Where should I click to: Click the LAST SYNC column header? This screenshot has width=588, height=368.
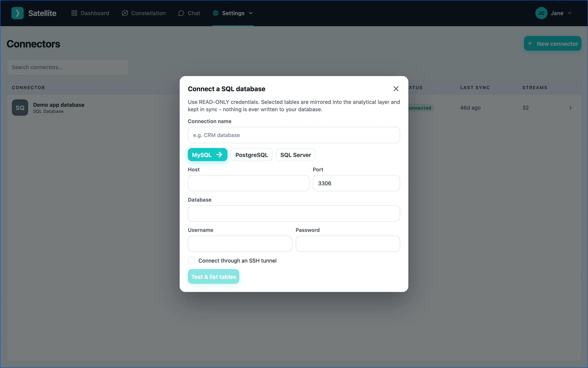tap(475, 88)
